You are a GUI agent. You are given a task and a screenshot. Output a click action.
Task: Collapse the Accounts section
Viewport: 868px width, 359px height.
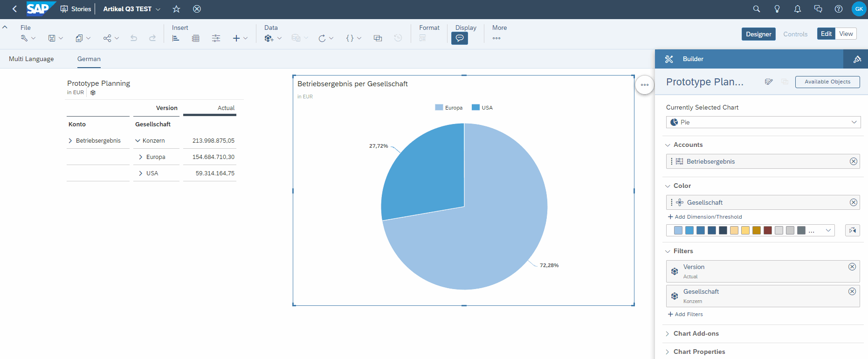[668, 145]
